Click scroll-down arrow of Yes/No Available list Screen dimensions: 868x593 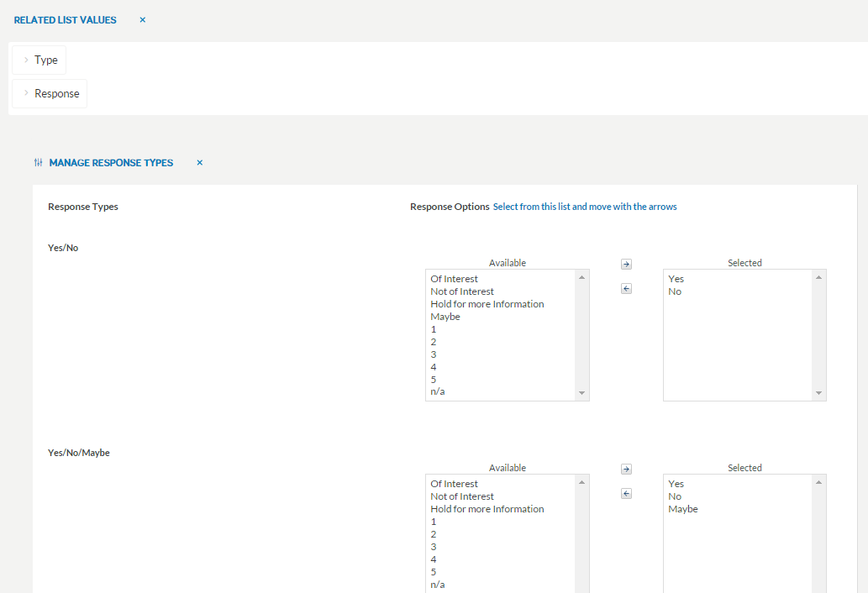tap(581, 393)
